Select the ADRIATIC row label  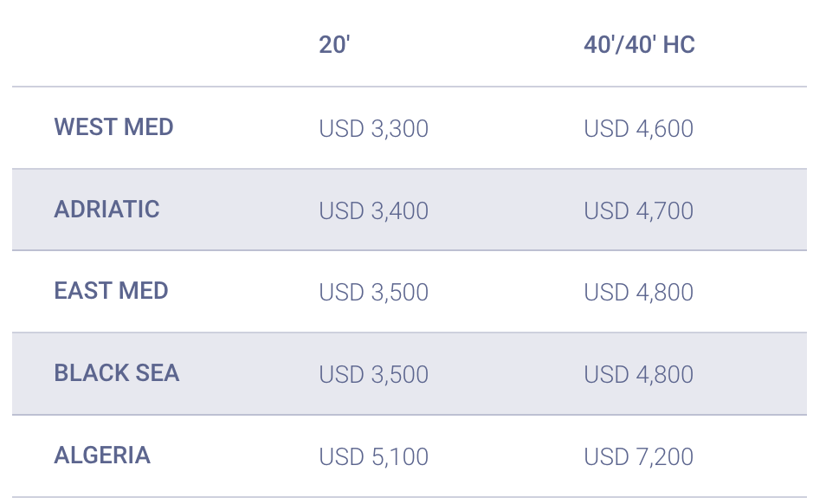pos(106,210)
